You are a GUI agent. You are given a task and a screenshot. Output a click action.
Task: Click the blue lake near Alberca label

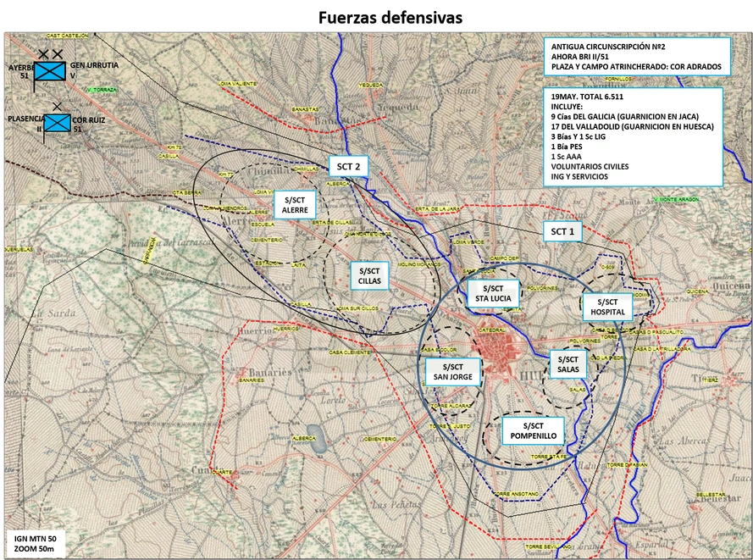317,439
